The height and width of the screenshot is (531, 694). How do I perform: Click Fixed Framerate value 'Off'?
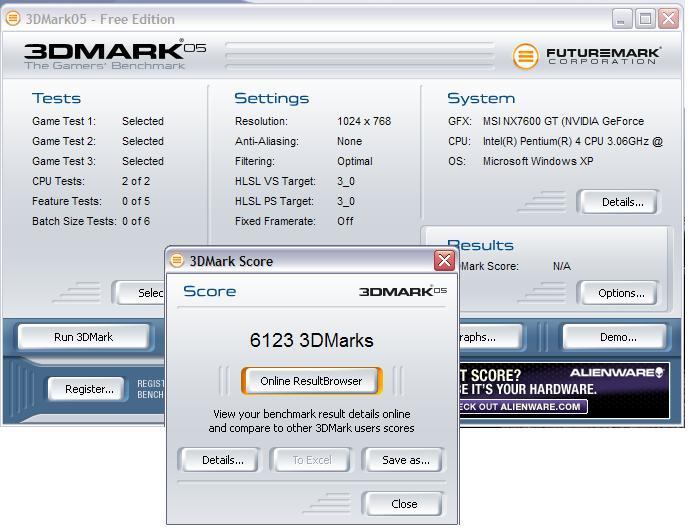point(345,221)
